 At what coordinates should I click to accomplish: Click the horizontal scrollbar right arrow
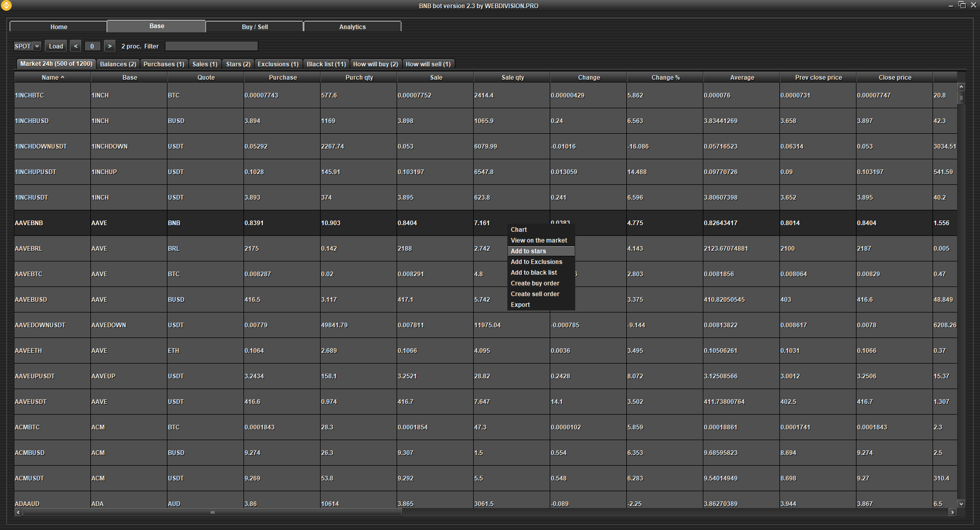952,512
